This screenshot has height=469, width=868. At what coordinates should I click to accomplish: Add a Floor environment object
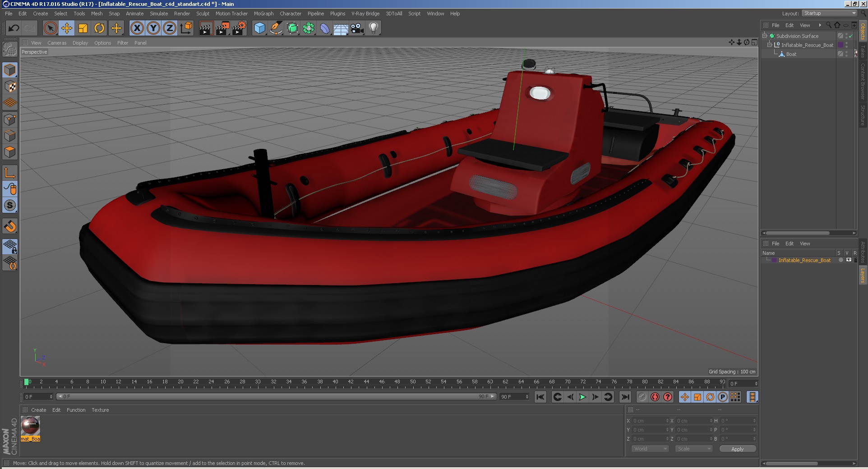341,28
